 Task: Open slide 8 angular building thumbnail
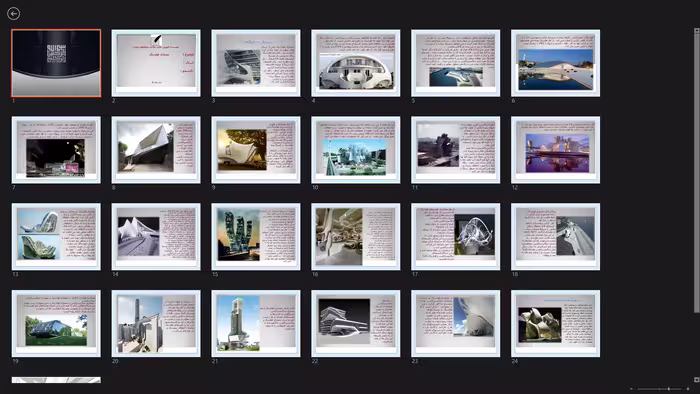(156, 150)
